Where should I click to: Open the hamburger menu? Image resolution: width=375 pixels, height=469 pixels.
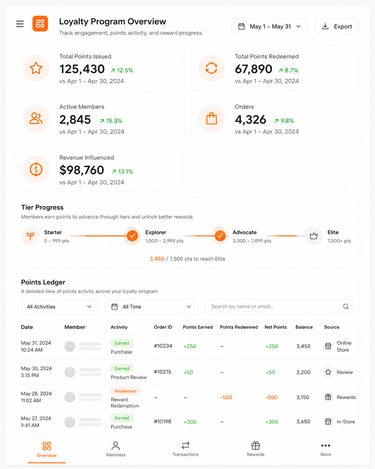point(20,24)
